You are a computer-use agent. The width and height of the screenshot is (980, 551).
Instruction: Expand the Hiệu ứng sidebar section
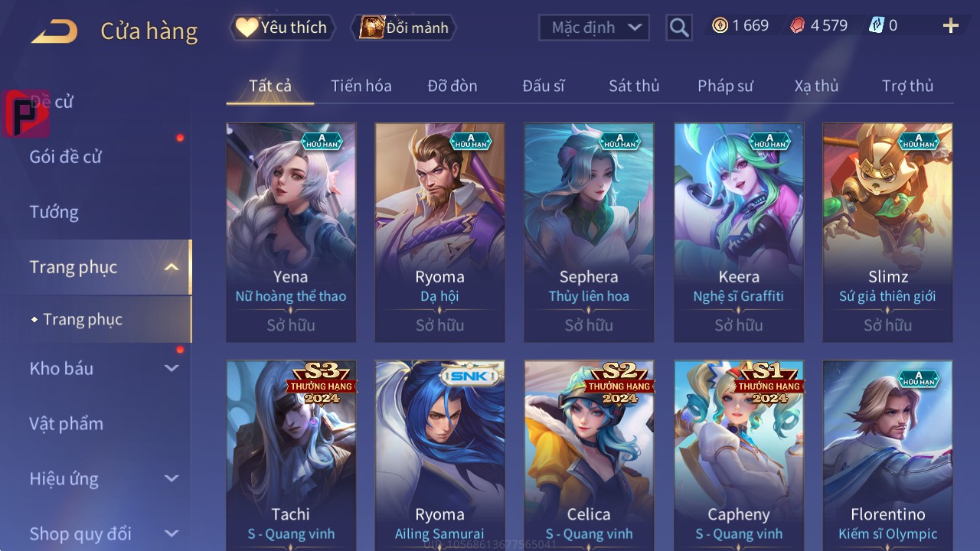point(171,478)
